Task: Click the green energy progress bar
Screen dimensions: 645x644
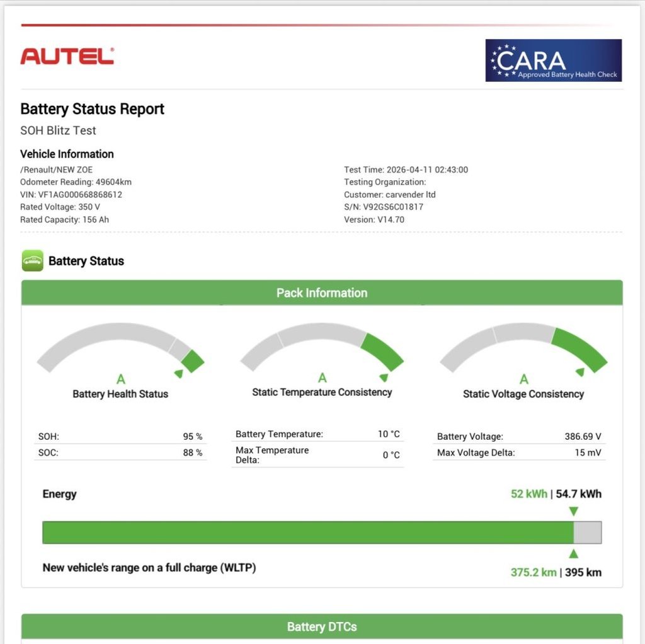Action: [308, 532]
